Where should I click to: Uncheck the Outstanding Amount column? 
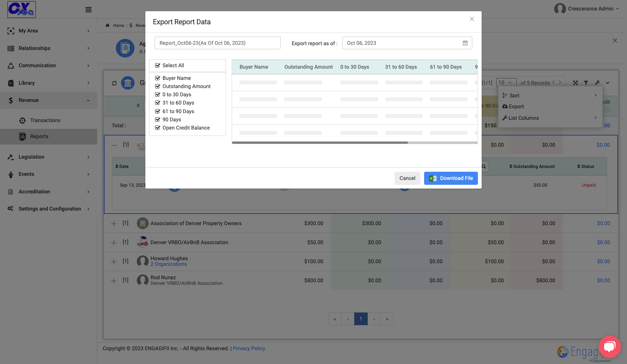[x=158, y=86]
